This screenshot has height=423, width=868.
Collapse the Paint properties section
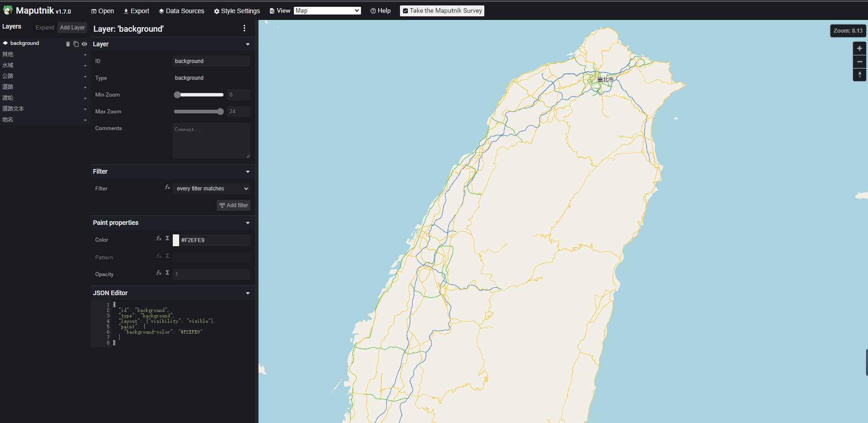(x=248, y=223)
